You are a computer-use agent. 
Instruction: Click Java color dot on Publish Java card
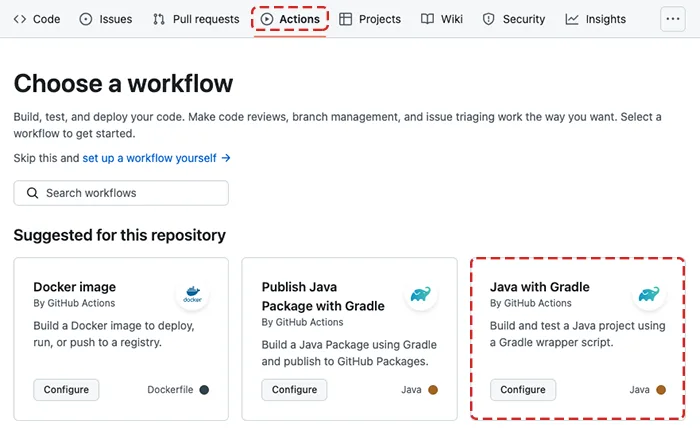coord(433,390)
